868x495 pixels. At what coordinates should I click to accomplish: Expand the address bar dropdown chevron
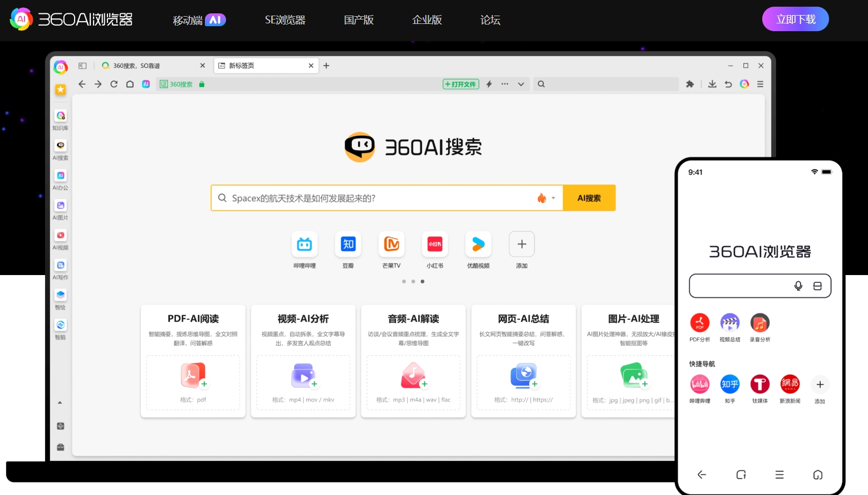tap(521, 85)
